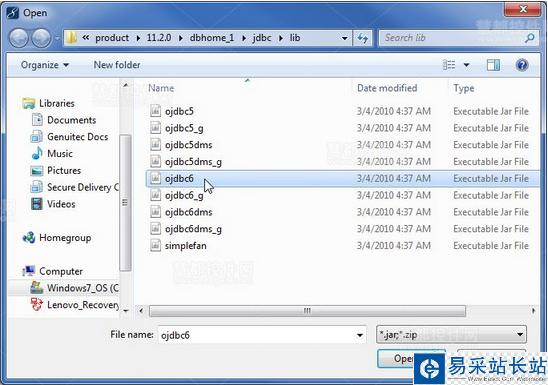Select the ojdbc6 file name text
The height and width of the screenshot is (385, 548).
(179, 179)
